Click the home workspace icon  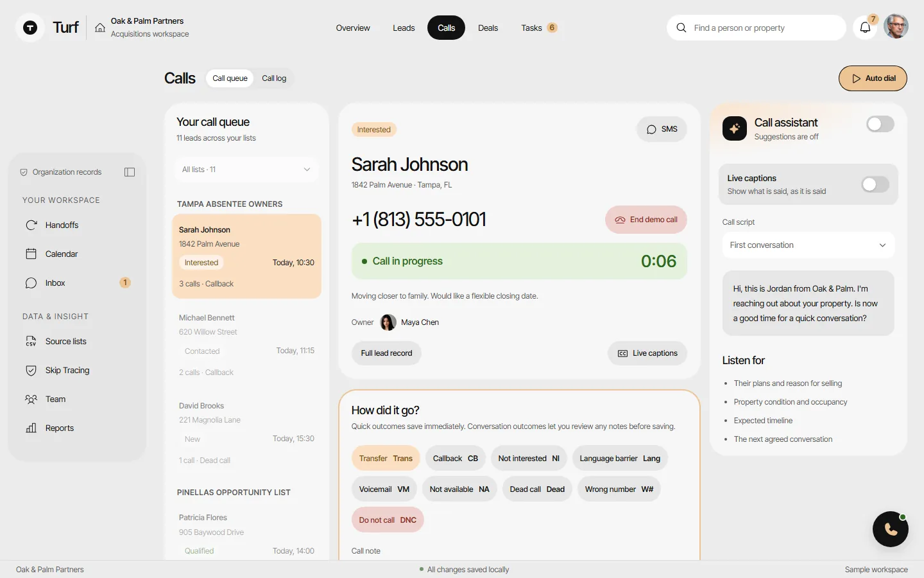(x=100, y=28)
